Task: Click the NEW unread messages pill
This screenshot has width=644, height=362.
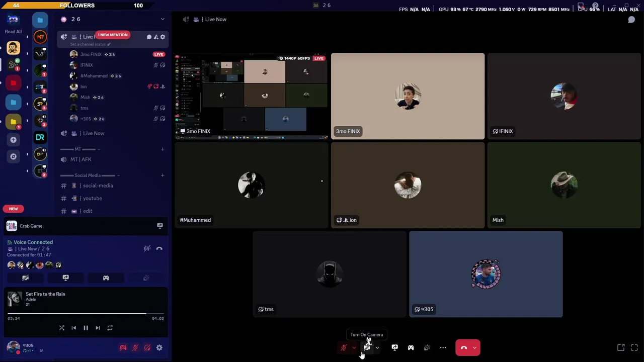Action: click(13, 209)
